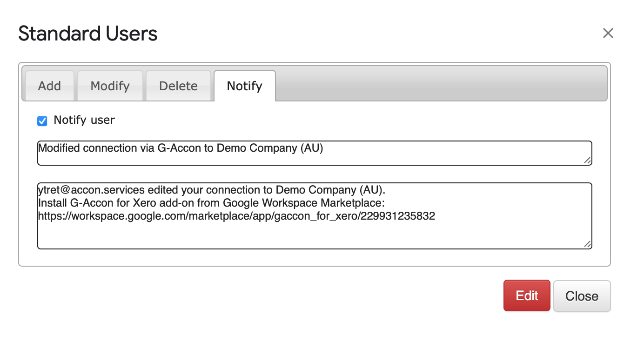Click the gray Close button
This screenshot has width=644, height=349.
pos(582,296)
